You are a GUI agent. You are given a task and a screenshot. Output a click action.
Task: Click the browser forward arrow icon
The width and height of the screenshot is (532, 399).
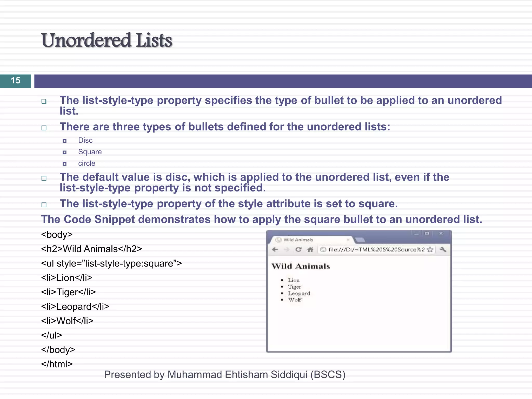[x=287, y=250]
